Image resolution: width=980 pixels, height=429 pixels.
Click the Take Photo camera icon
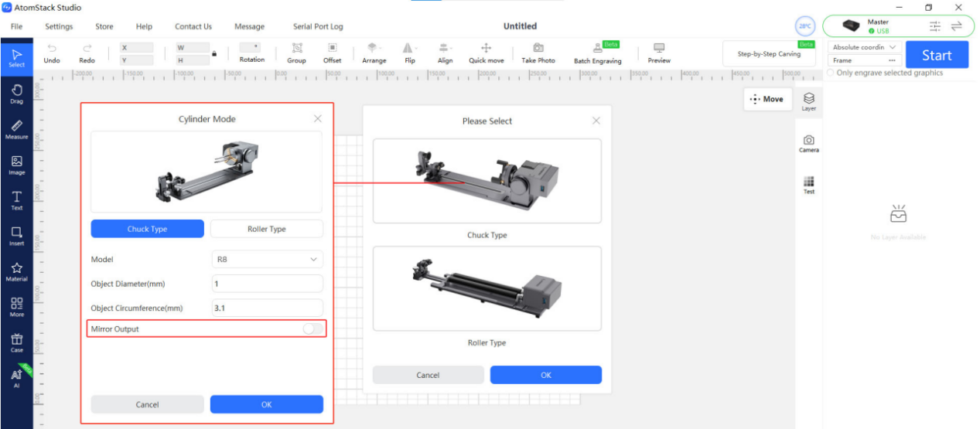[538, 53]
